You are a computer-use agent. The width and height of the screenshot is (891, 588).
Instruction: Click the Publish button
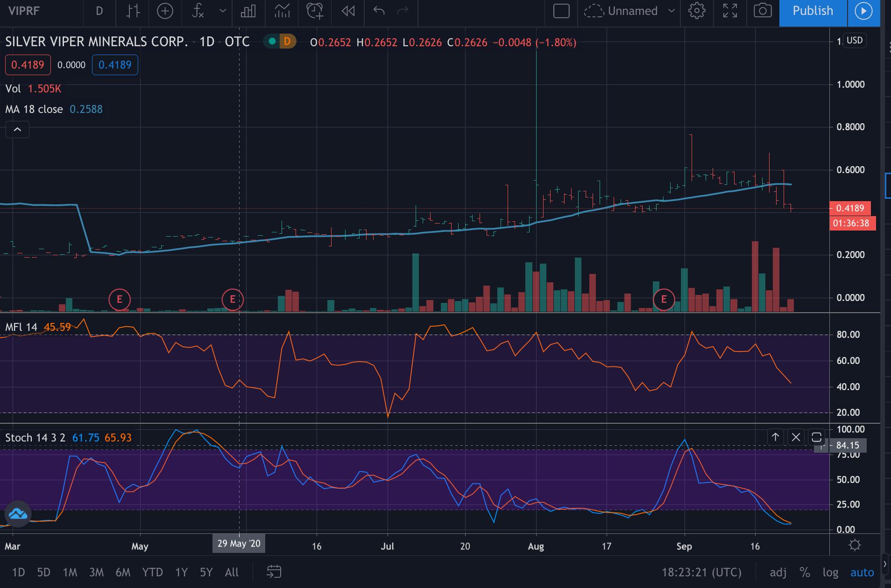pos(813,11)
